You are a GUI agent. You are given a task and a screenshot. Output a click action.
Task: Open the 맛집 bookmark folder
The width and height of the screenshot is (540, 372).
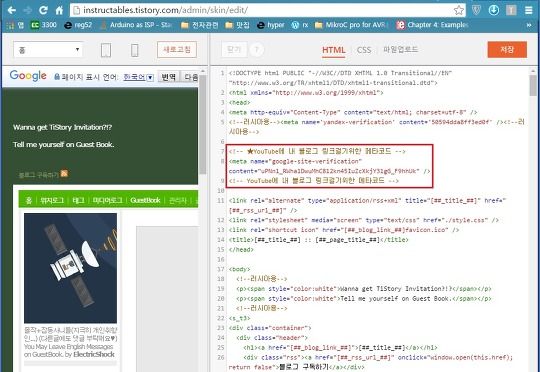click(237, 25)
